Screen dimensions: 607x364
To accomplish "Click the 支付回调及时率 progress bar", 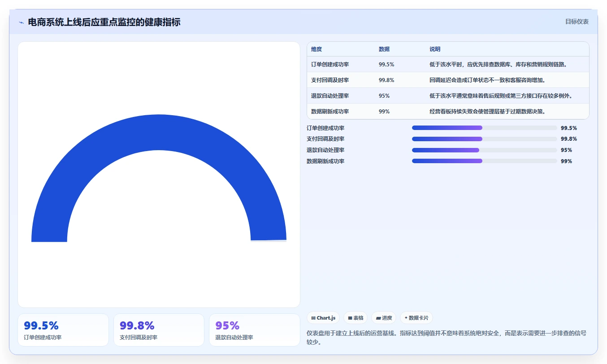I will tap(484, 139).
